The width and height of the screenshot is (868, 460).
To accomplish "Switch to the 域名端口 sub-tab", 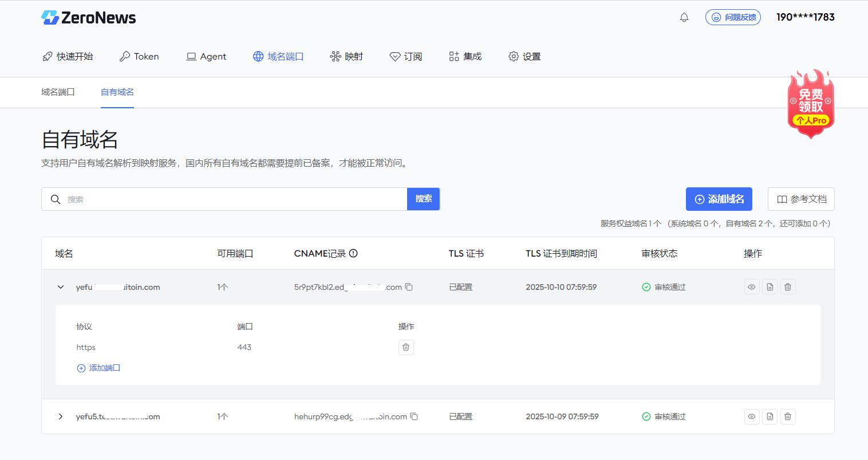I will click(58, 92).
